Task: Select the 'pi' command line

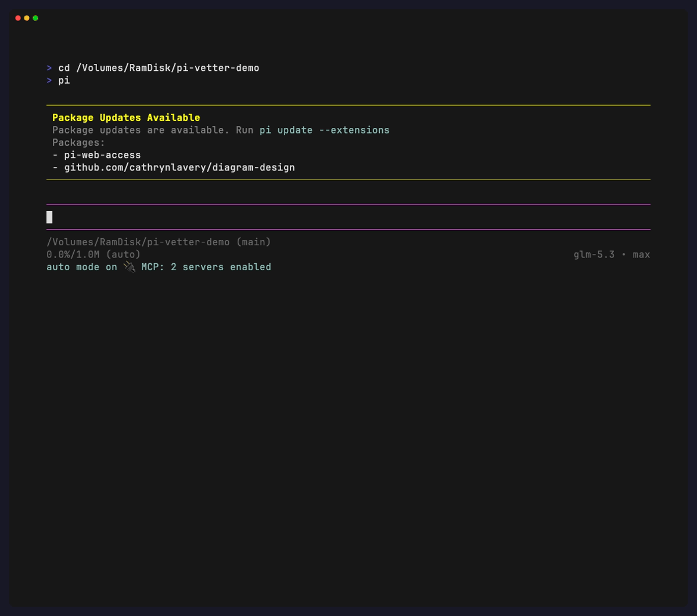Action: (64, 81)
